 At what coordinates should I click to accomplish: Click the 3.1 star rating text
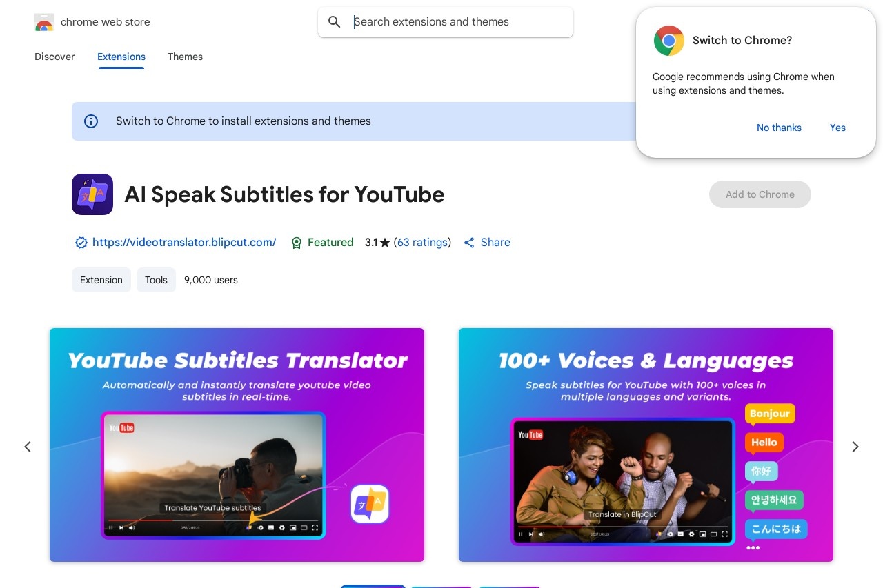377,243
